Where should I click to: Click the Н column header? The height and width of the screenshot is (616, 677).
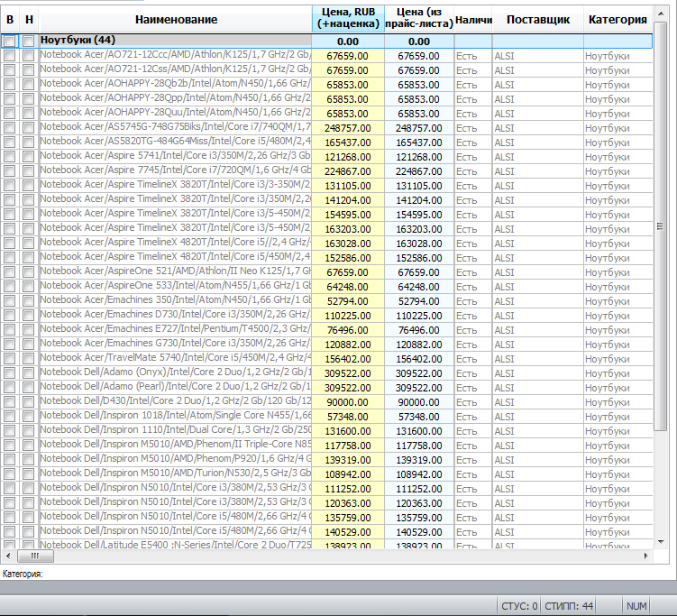pyautogui.click(x=29, y=20)
